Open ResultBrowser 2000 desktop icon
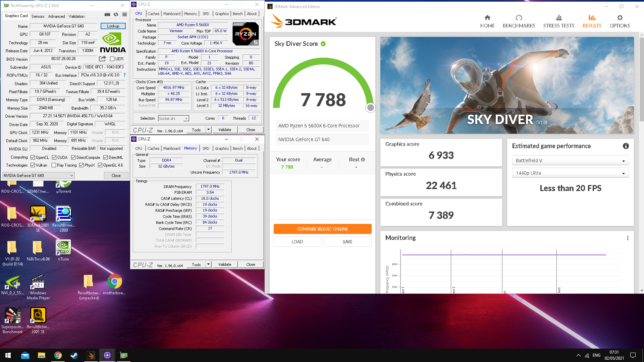Image resolution: width=644 pixels, height=362 pixels. coord(63,219)
